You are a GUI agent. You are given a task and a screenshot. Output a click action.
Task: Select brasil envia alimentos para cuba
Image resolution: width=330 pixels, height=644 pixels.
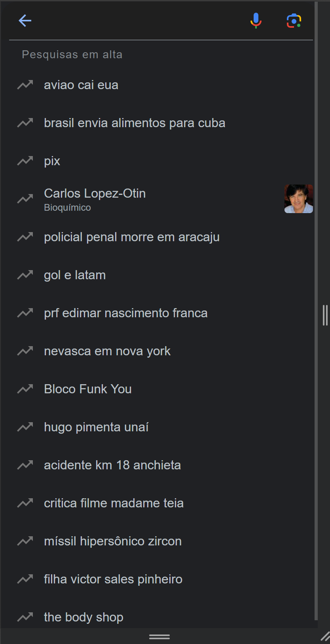tap(135, 123)
